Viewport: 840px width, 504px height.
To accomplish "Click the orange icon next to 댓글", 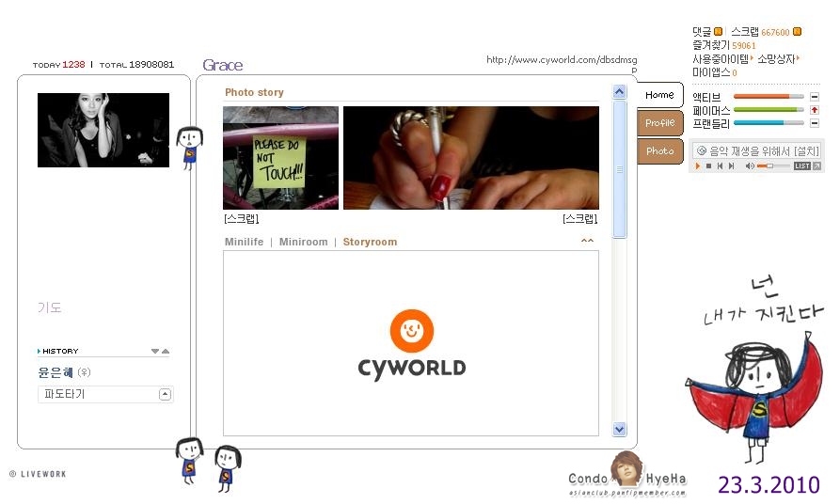I will 719,32.
